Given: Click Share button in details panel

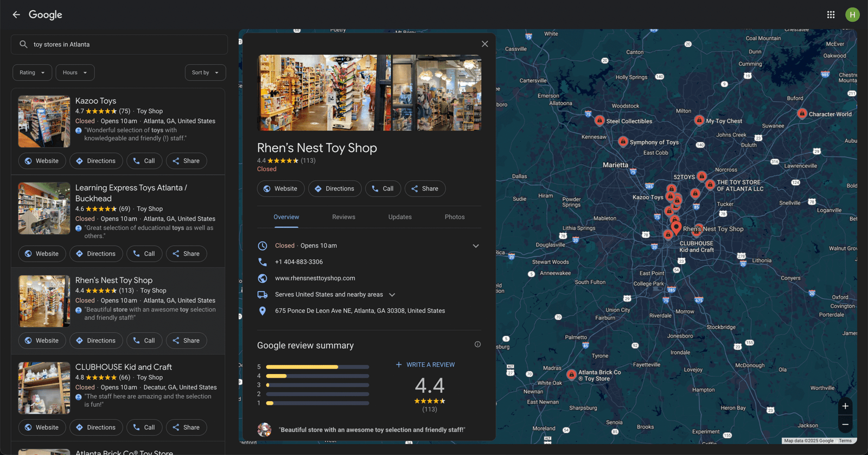Looking at the screenshot, I should pyautogui.click(x=425, y=188).
